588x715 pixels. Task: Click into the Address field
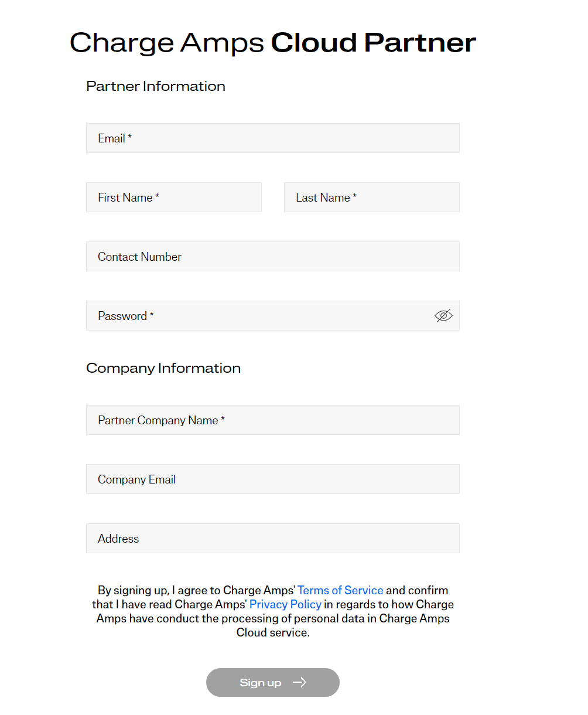[272, 539]
